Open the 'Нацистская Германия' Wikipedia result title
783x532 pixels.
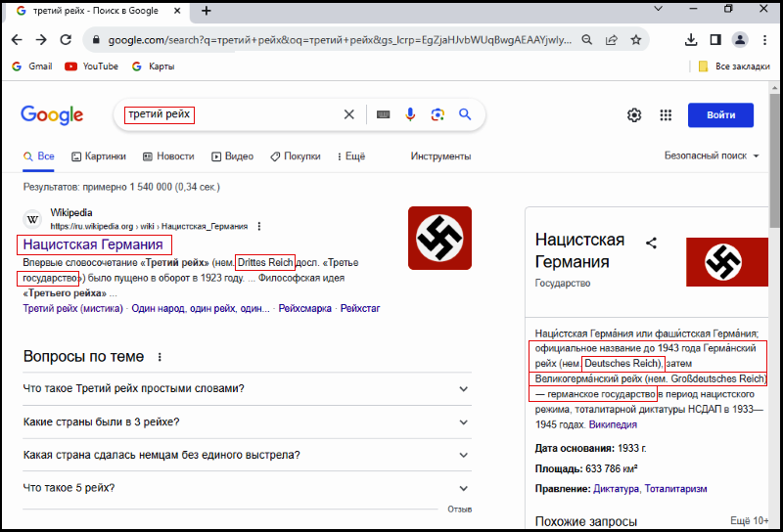(x=93, y=244)
